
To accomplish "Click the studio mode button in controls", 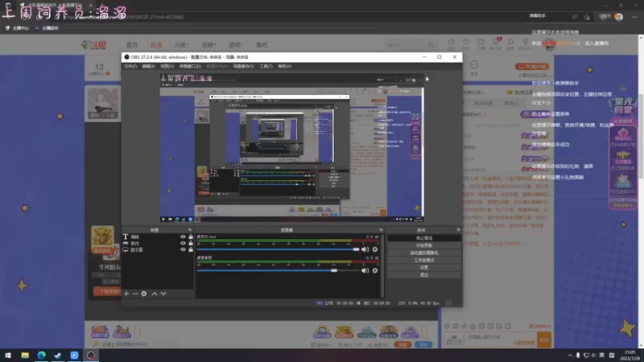I will (x=424, y=260).
